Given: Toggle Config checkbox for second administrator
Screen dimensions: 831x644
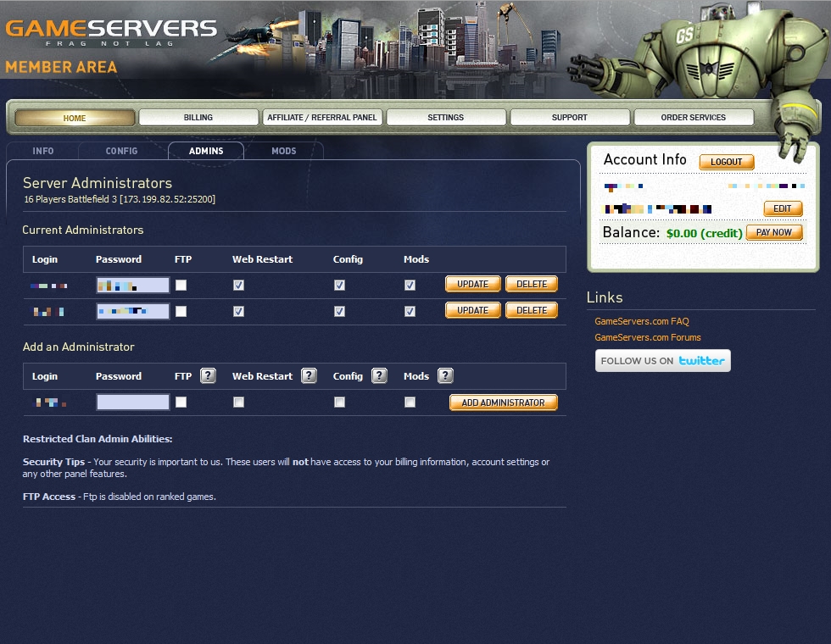Looking at the screenshot, I should (340, 312).
